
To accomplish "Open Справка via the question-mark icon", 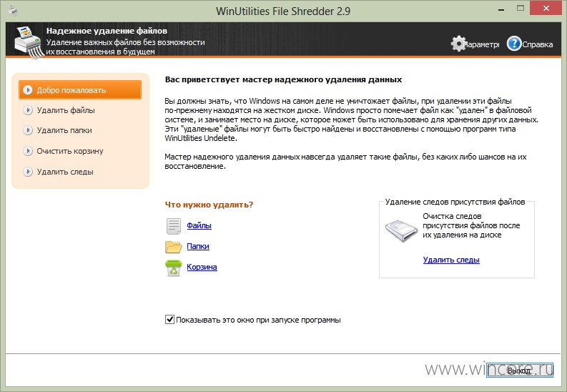I will (x=514, y=44).
